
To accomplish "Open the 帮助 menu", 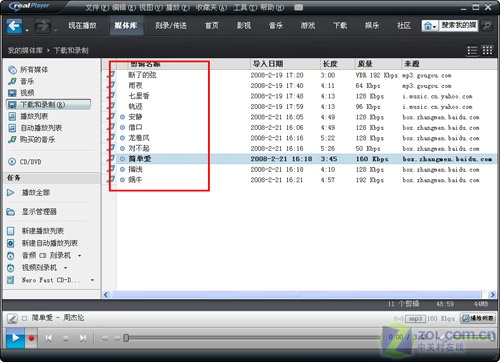I will pos(272,7).
